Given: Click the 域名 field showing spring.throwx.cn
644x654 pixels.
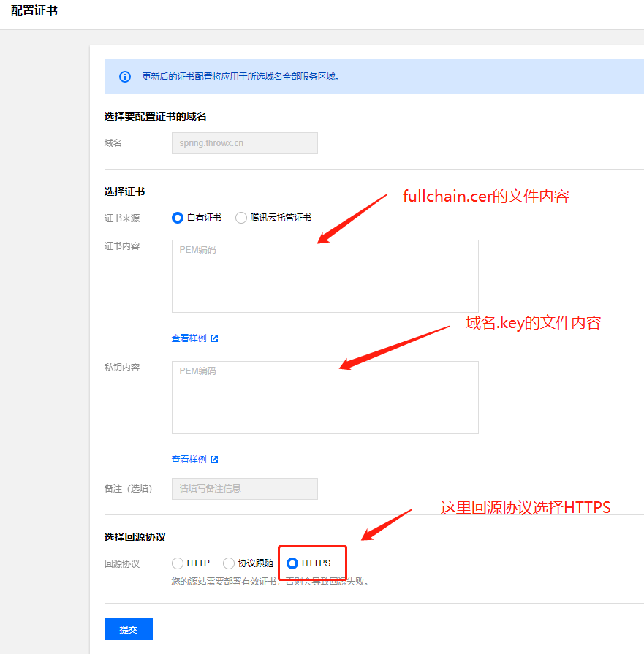Looking at the screenshot, I should tap(244, 143).
